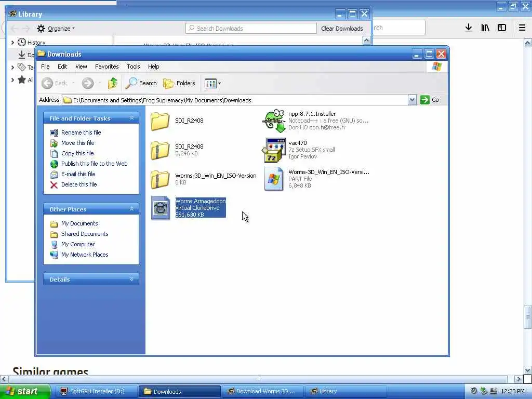Viewport: 532px width, 399px height.
Task: Expand the History tree item in Library
Action: [x=12, y=43]
